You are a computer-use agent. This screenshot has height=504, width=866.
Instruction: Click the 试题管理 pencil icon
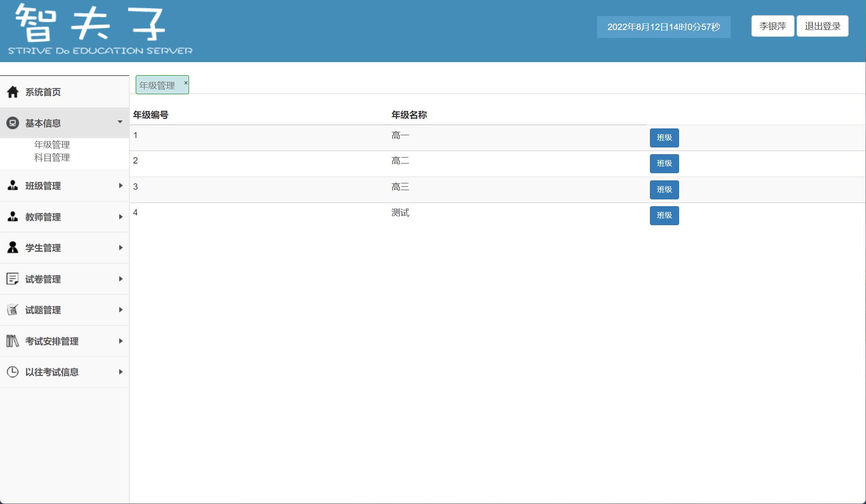[12, 310]
